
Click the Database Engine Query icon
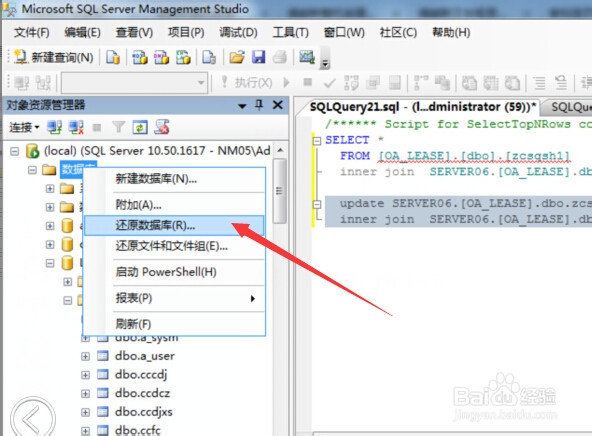(113, 57)
